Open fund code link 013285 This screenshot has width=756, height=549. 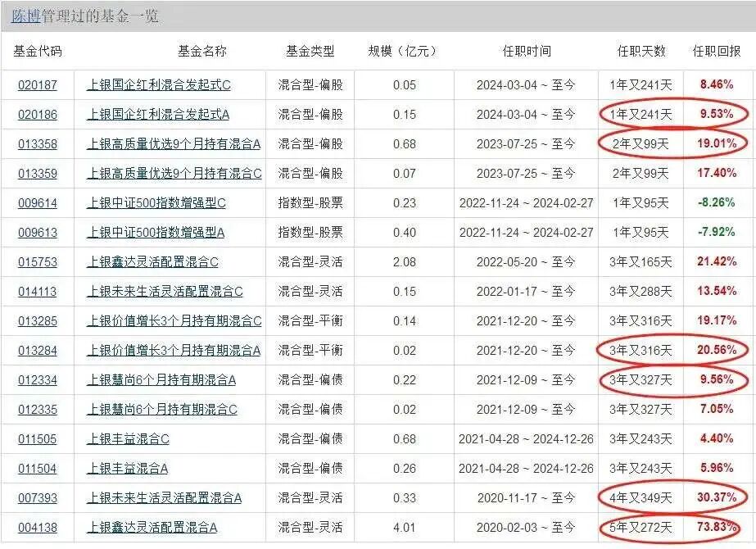click(x=38, y=321)
